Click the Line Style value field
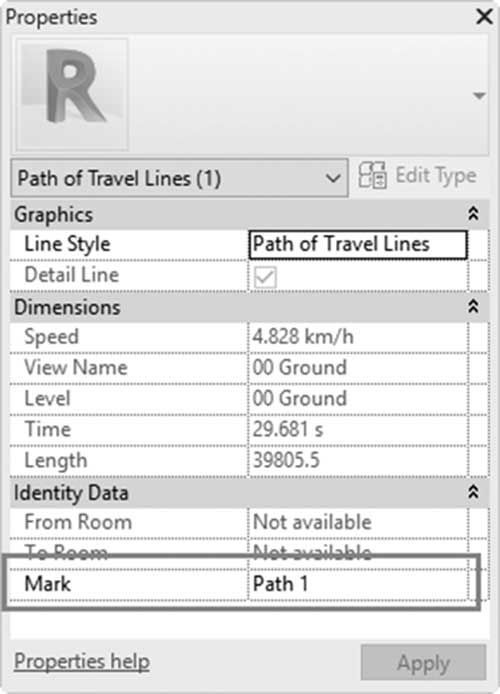Viewport: 500px width, 694px height. 358,244
